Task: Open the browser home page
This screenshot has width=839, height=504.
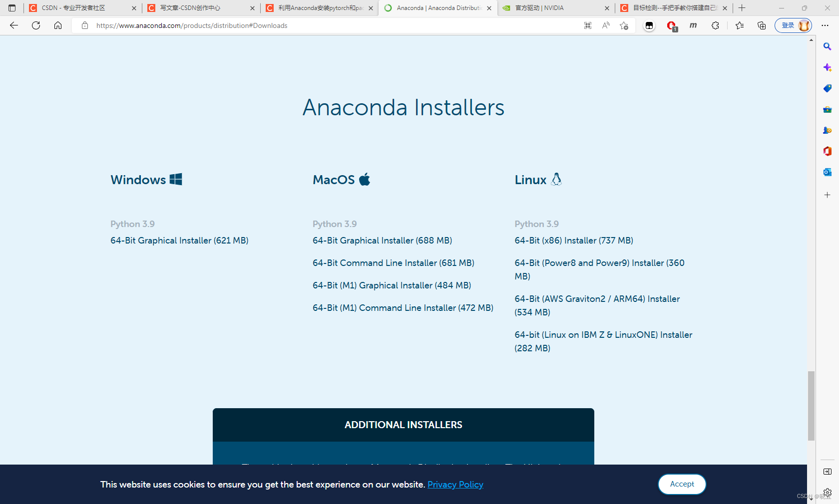Action: pos(58,25)
